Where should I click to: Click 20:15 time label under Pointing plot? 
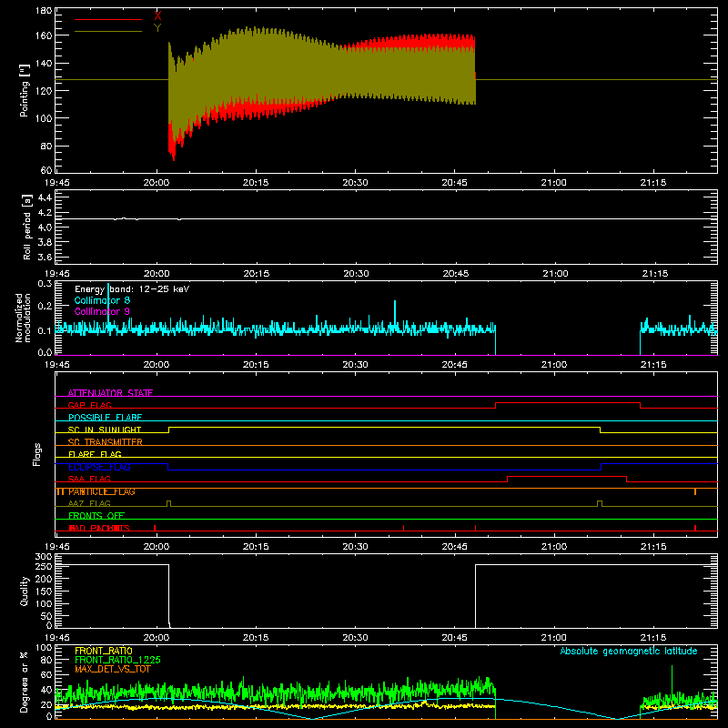256,183
